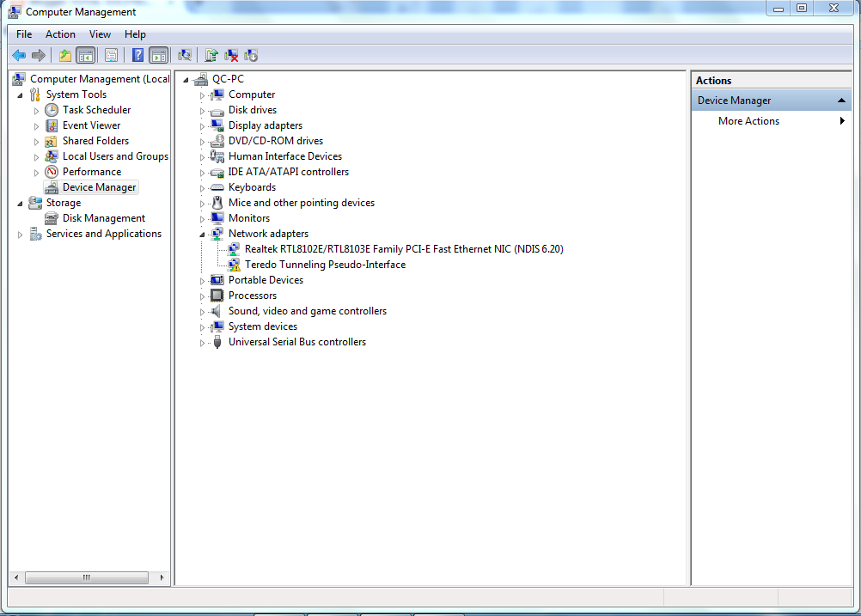
Task: Select the Display adapters icon
Action: click(x=217, y=125)
